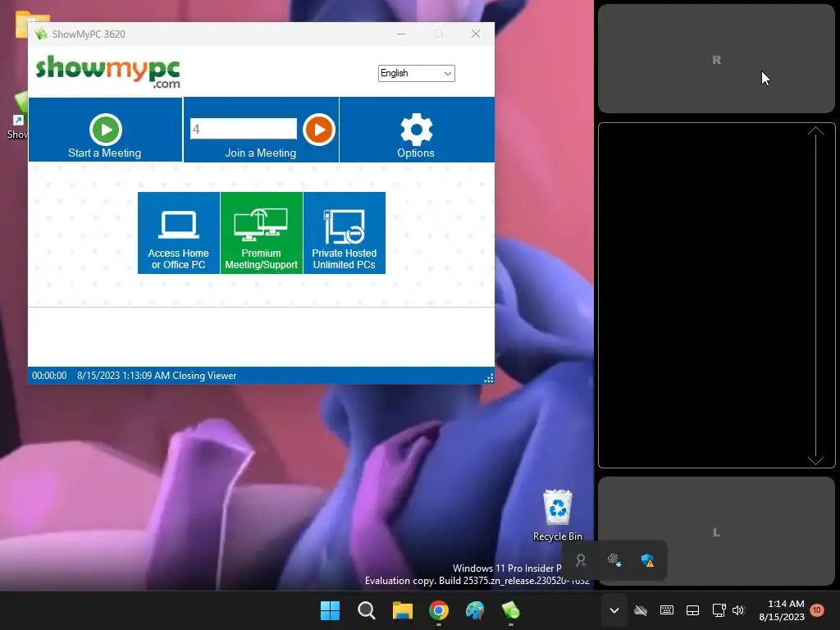The image size is (840, 630).
Task: Click the touchpad scroll down arrow
Action: (x=815, y=460)
